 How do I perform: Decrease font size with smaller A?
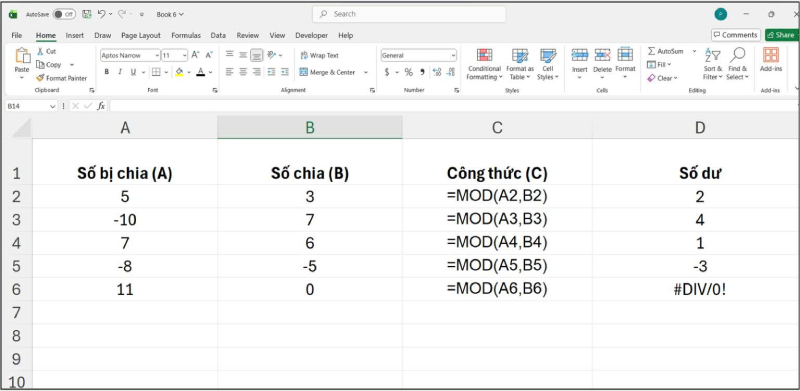pyautogui.click(x=209, y=55)
